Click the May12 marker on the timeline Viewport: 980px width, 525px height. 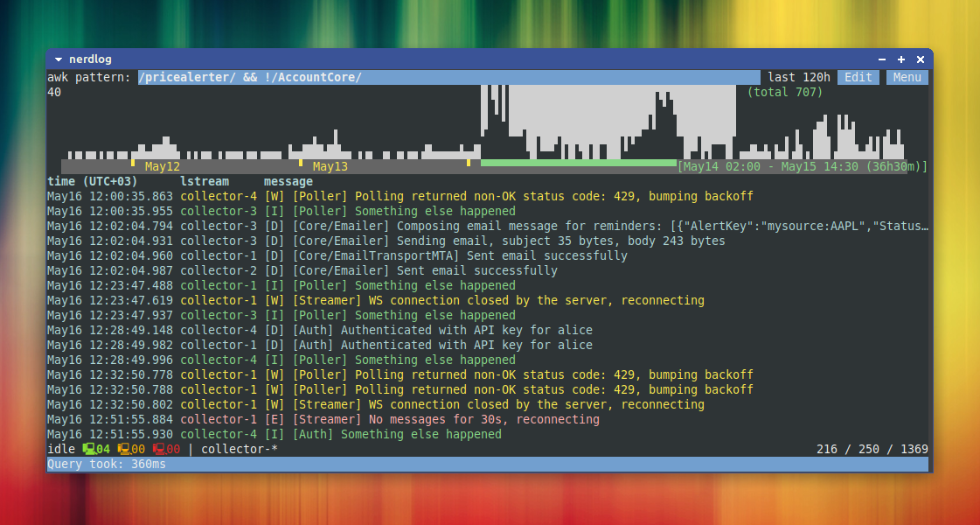162,165
